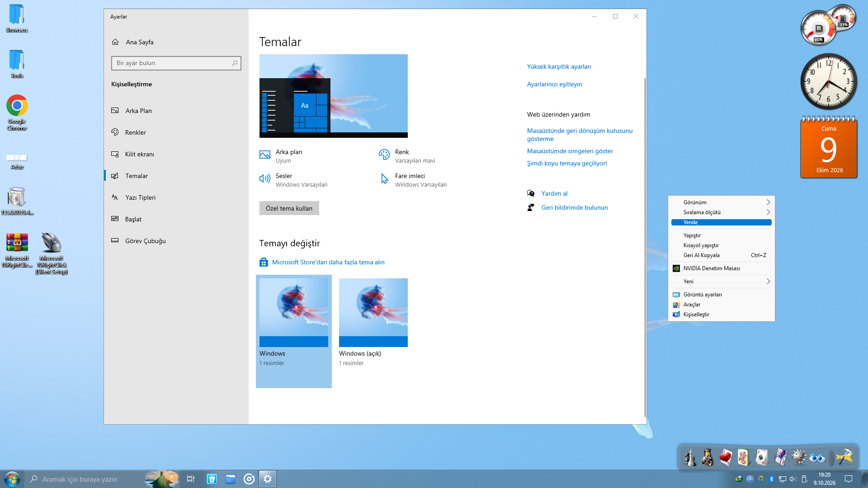The height and width of the screenshot is (488, 868).
Task: Click the Arka plan picture icon
Action: (265, 155)
